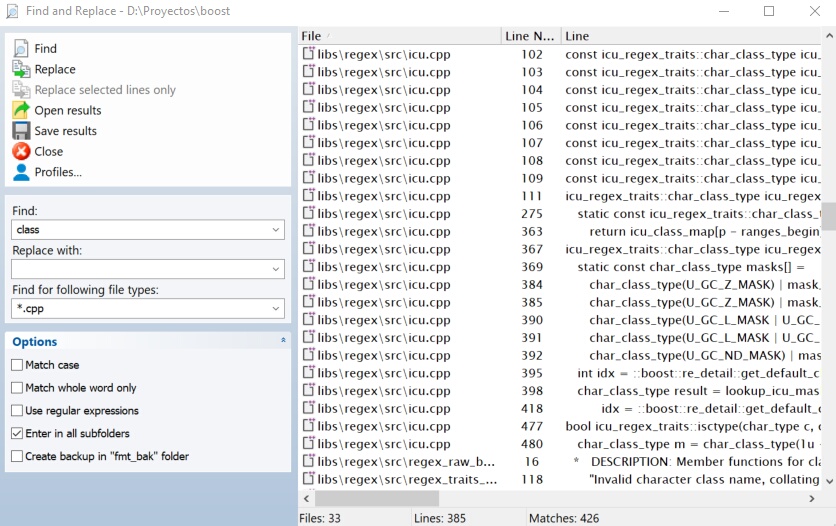
Task: Select the 'DESCRIPTION: Member functions' row
Action: coord(560,462)
